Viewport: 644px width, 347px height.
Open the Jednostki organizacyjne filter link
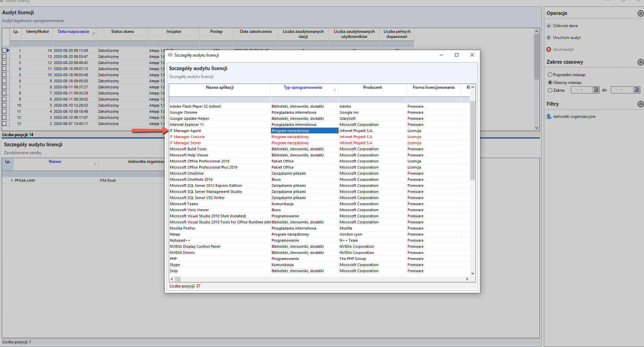point(574,116)
